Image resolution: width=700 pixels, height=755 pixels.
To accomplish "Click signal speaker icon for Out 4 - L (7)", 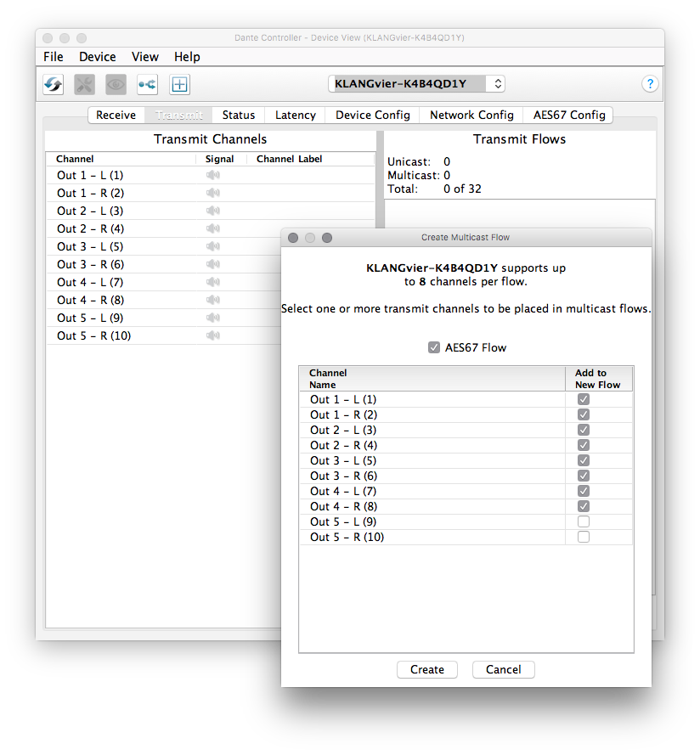I will (x=213, y=282).
